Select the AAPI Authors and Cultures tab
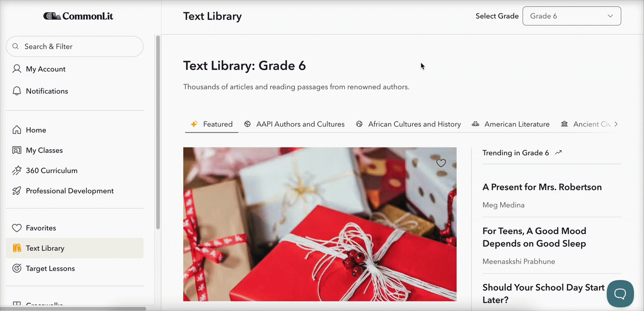Image resolution: width=644 pixels, height=311 pixels. point(294,124)
